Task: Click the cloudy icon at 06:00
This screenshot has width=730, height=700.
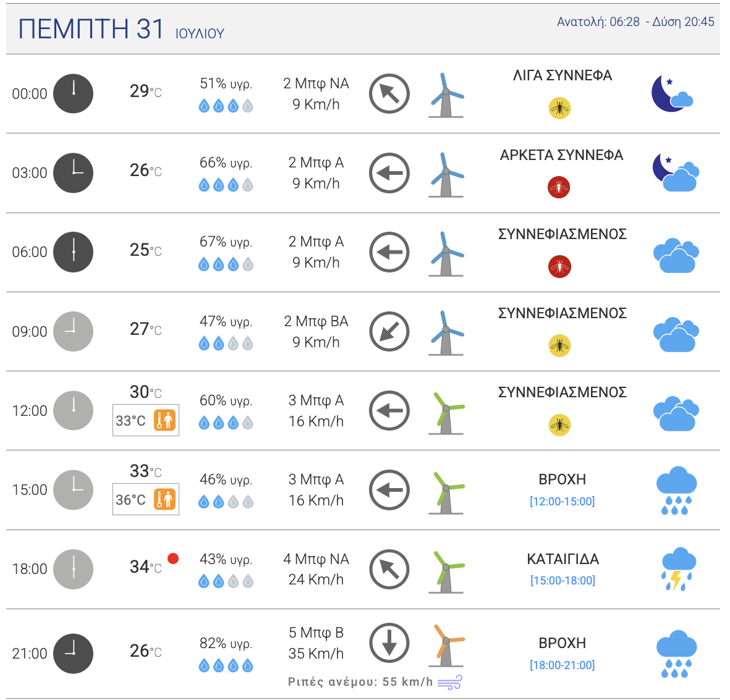Action: click(x=676, y=253)
